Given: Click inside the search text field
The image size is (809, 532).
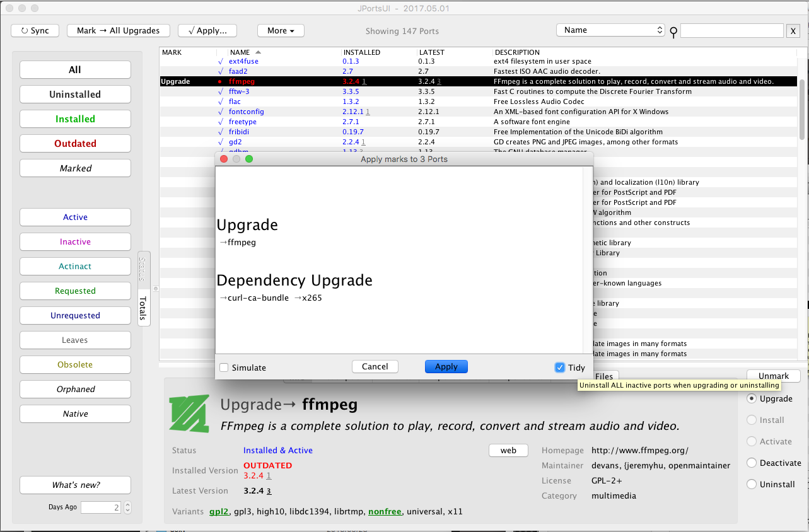Looking at the screenshot, I should tap(731, 30).
